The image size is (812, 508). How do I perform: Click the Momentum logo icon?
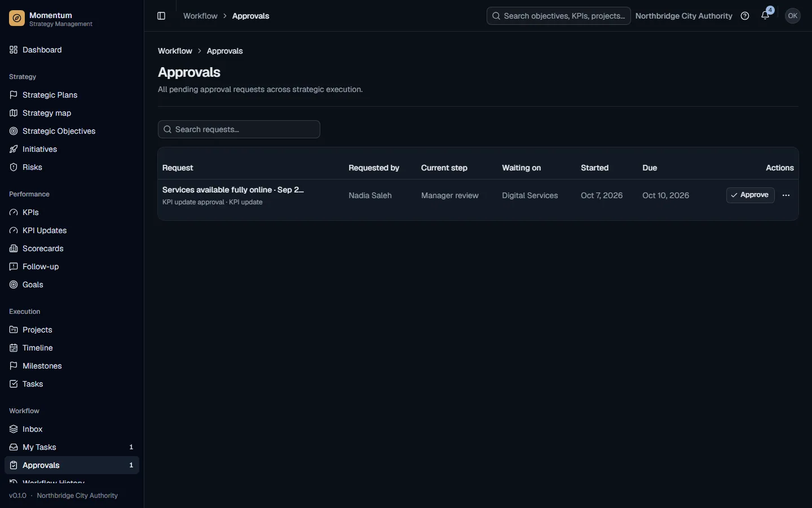coord(17,19)
